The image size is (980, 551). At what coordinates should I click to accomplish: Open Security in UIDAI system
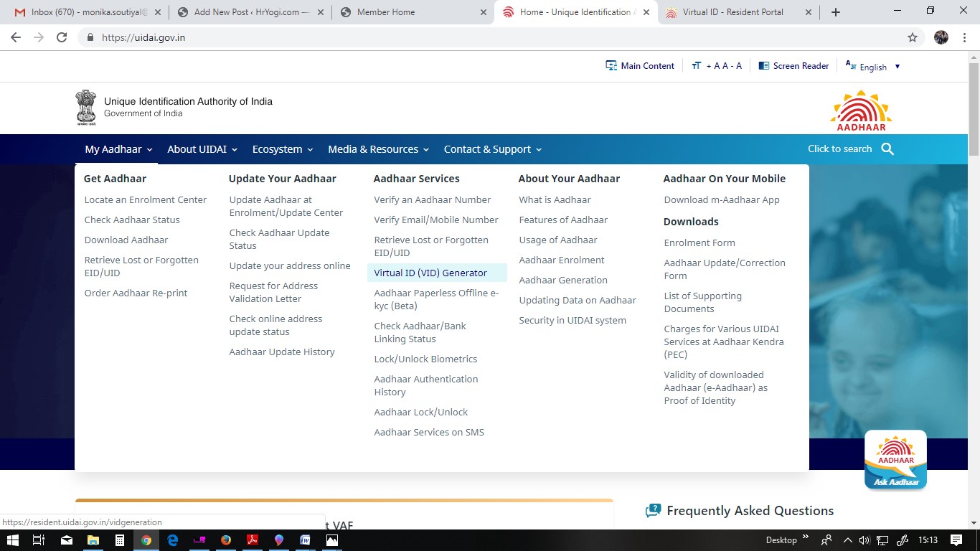click(573, 320)
